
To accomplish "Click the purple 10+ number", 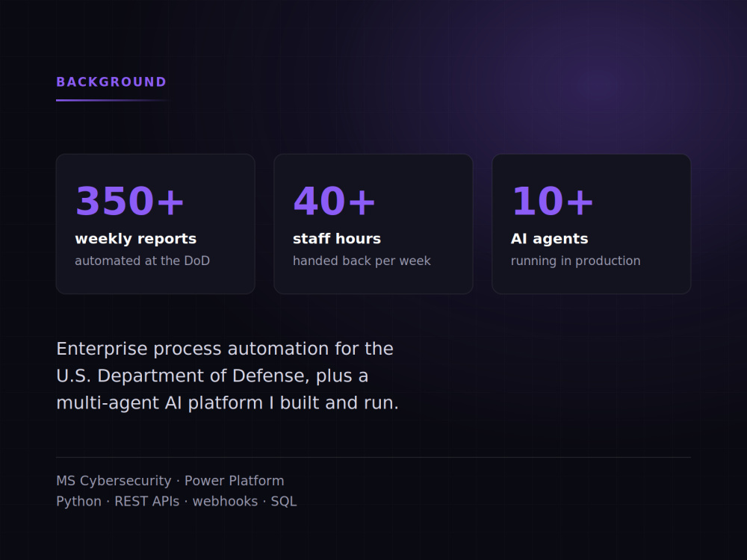I will (x=553, y=201).
